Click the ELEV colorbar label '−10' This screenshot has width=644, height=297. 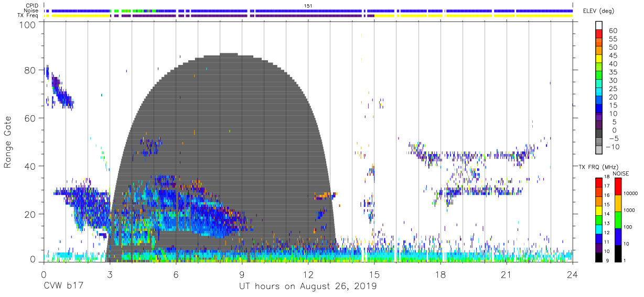pos(614,147)
